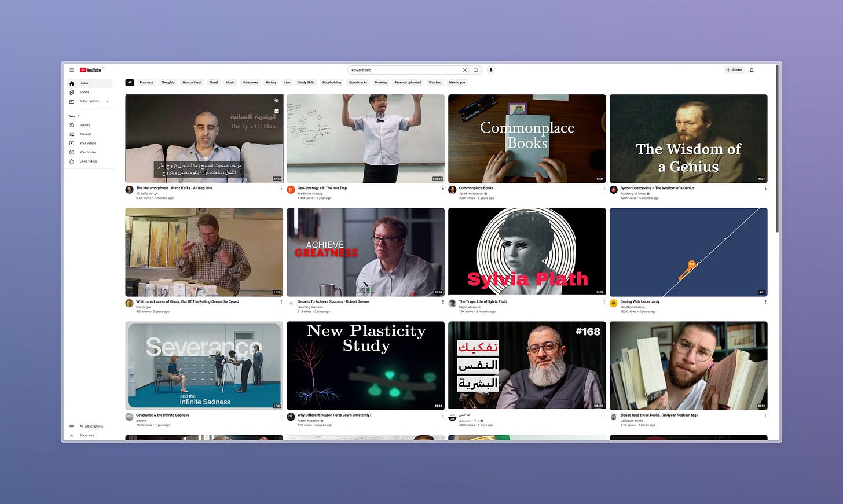Select the 'Podcasts' filter chip
The width and height of the screenshot is (843, 504).
146,82
